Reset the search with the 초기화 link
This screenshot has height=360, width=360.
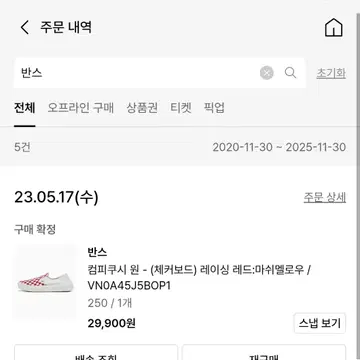point(331,73)
